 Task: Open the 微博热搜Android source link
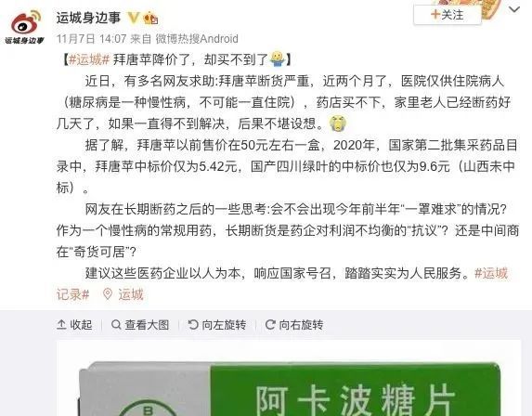(x=197, y=39)
